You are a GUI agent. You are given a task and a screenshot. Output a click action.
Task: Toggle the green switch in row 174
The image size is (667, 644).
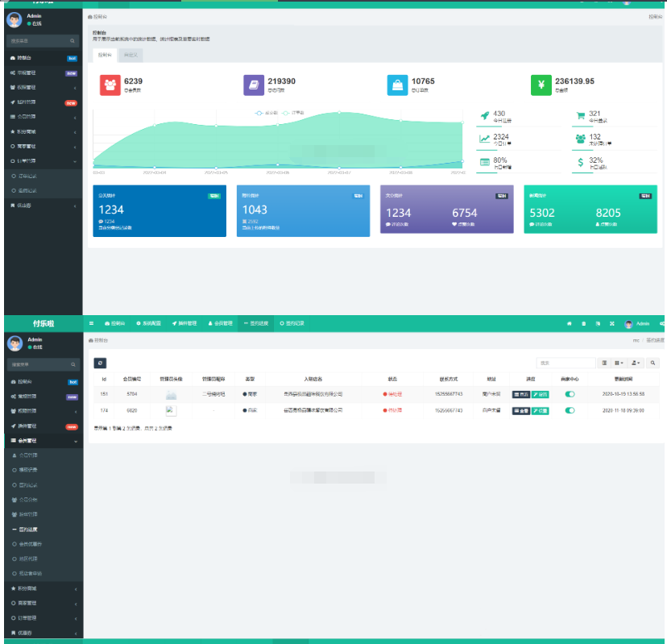[x=570, y=410]
